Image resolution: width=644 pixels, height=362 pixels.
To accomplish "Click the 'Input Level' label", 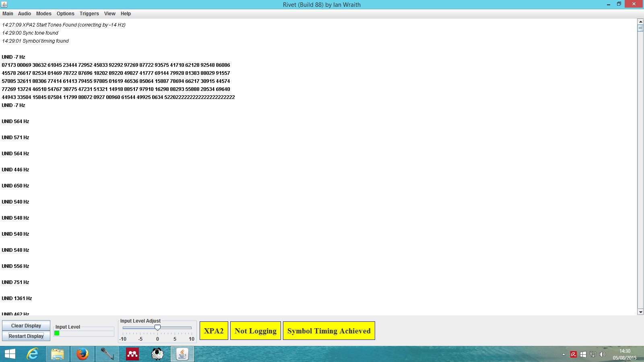I will tap(68, 327).
